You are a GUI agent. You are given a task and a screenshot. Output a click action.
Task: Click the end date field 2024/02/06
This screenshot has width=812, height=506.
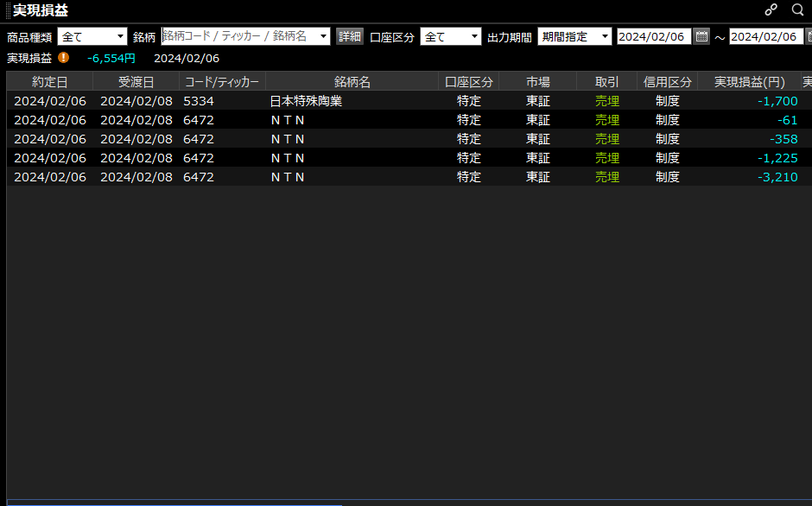766,36
